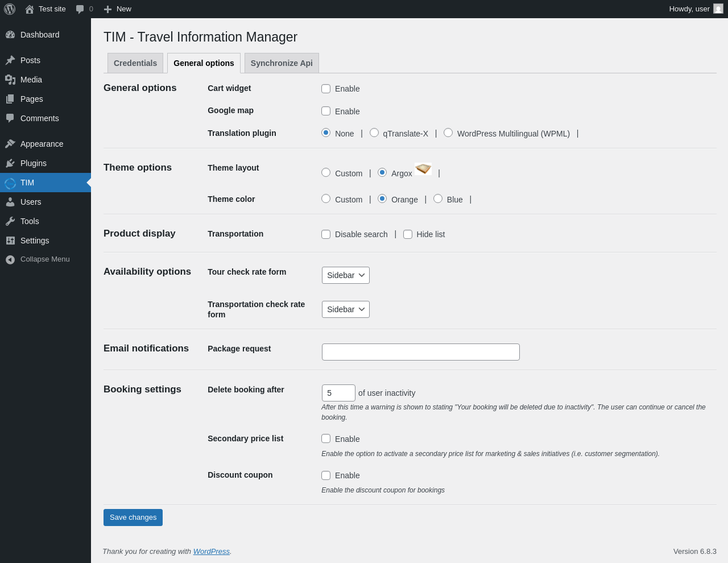728x563 pixels.
Task: Click the Plugins plug icon
Action: pos(10,163)
